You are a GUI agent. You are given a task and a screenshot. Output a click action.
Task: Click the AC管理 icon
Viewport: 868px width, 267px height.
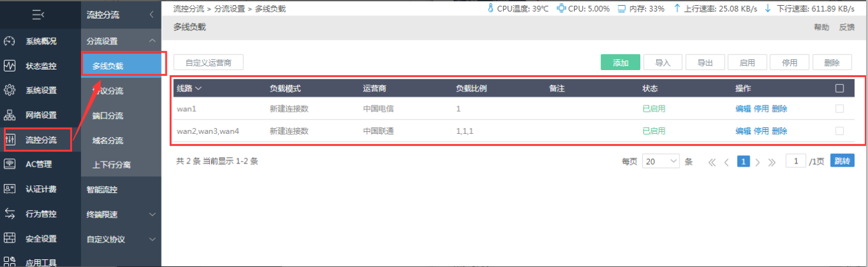(10, 164)
